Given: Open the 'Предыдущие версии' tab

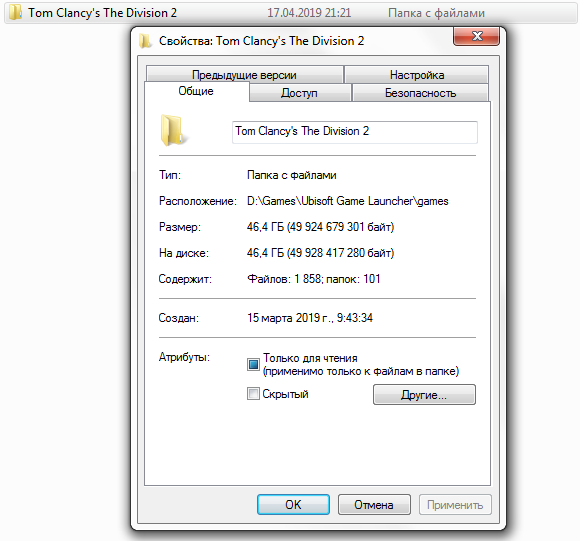Looking at the screenshot, I should pyautogui.click(x=245, y=75).
